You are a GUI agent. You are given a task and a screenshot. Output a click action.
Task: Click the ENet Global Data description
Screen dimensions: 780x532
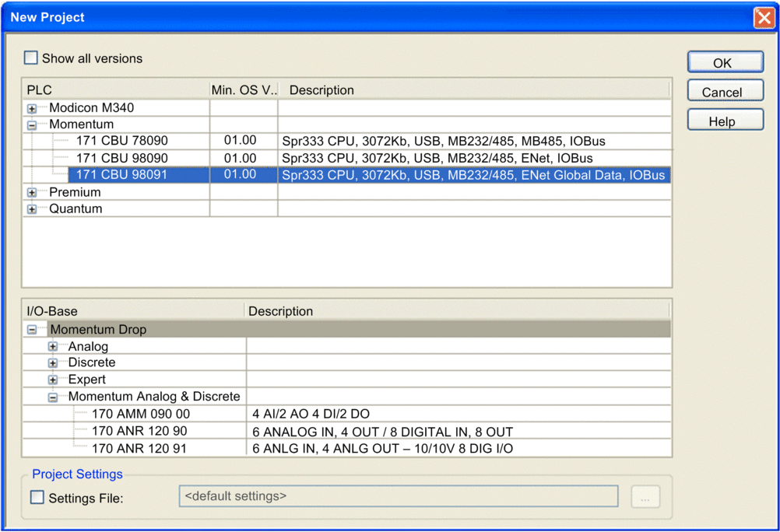(473, 175)
